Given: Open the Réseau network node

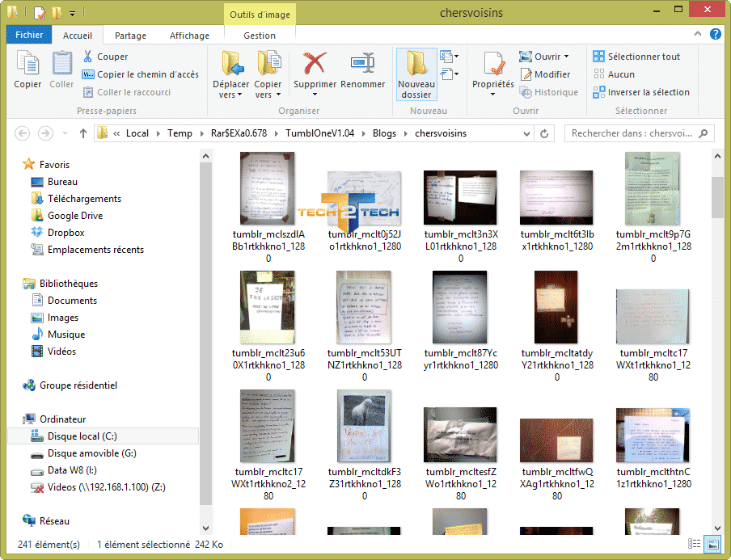Looking at the screenshot, I should click(x=46, y=521).
